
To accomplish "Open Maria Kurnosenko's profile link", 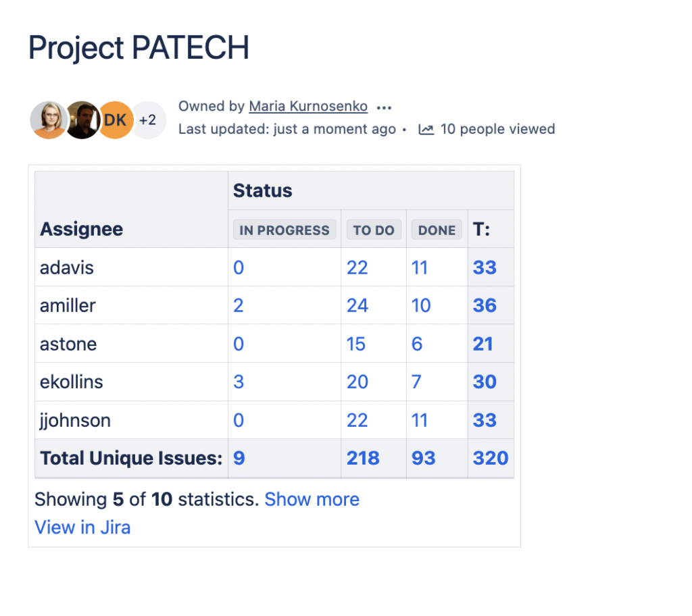I will click(x=308, y=106).
